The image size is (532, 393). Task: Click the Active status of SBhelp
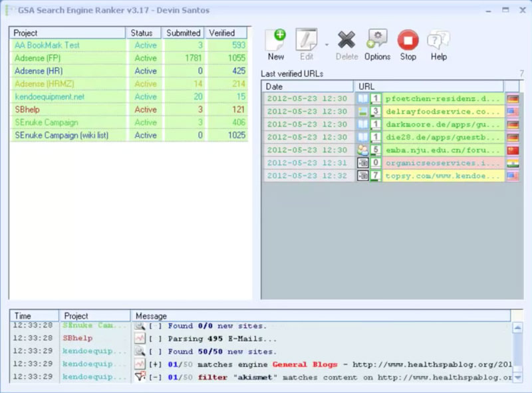[x=146, y=110]
